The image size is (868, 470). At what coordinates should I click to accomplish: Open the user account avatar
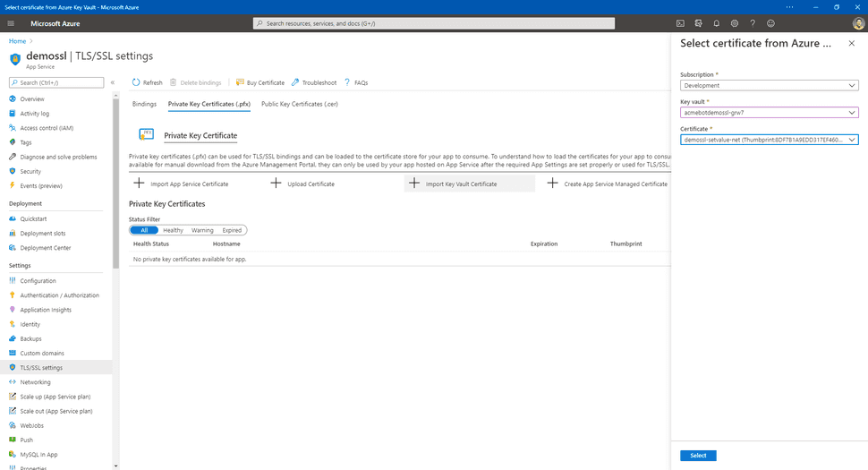click(858, 23)
